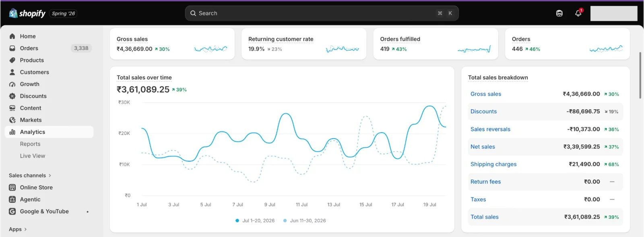Click the Gross sales breakdown link

point(486,94)
